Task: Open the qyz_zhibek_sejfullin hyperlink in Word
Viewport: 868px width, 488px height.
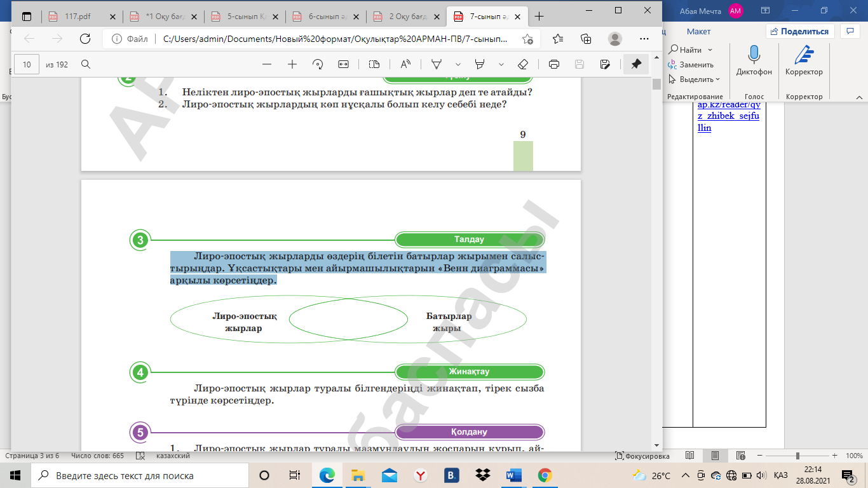Action: point(729,116)
